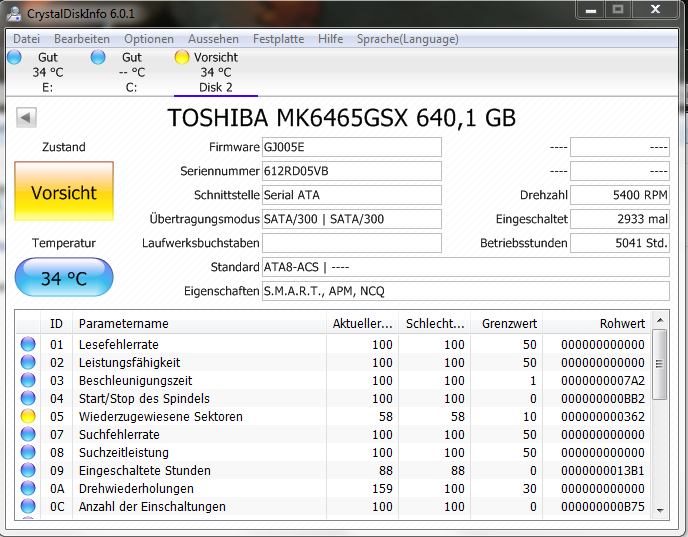
Task: Click the Übertragungsmodus field SATA/300
Action: click(352, 219)
